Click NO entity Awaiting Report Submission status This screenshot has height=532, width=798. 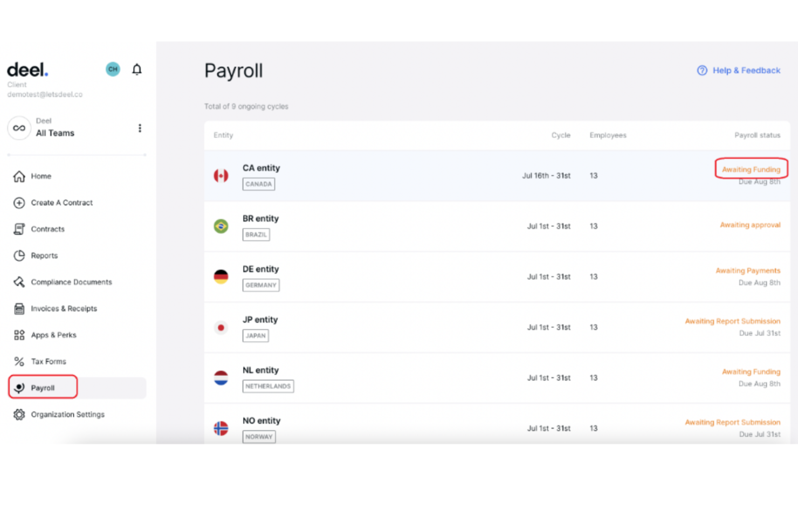point(733,423)
